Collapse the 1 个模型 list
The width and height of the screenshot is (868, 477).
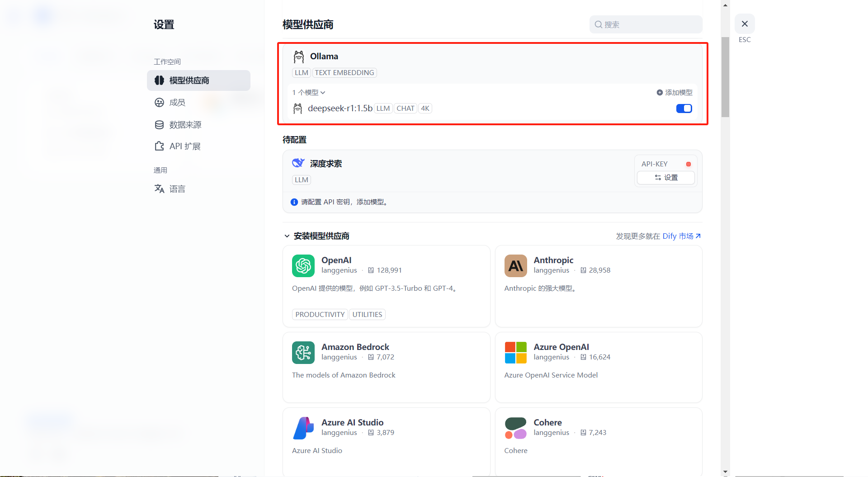pos(309,92)
